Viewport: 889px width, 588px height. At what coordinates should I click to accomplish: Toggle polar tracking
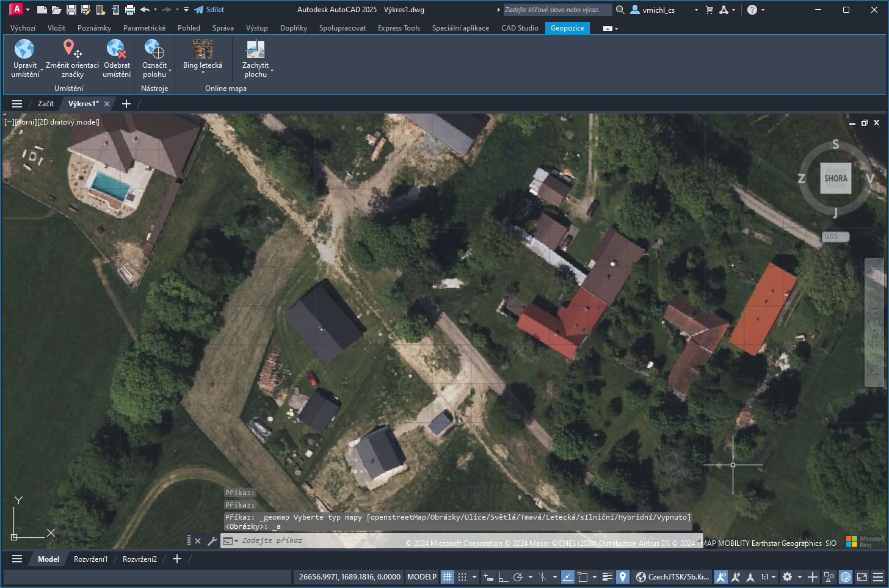point(518,577)
